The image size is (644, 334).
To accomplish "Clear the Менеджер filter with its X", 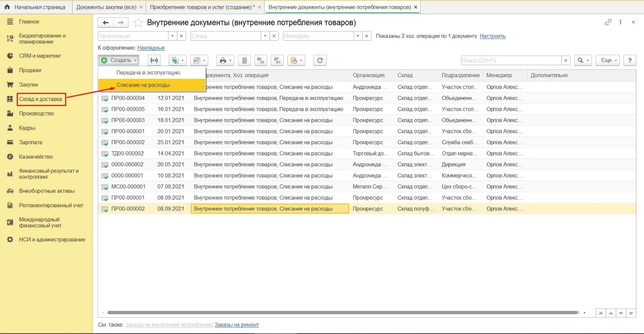I will tap(367, 36).
